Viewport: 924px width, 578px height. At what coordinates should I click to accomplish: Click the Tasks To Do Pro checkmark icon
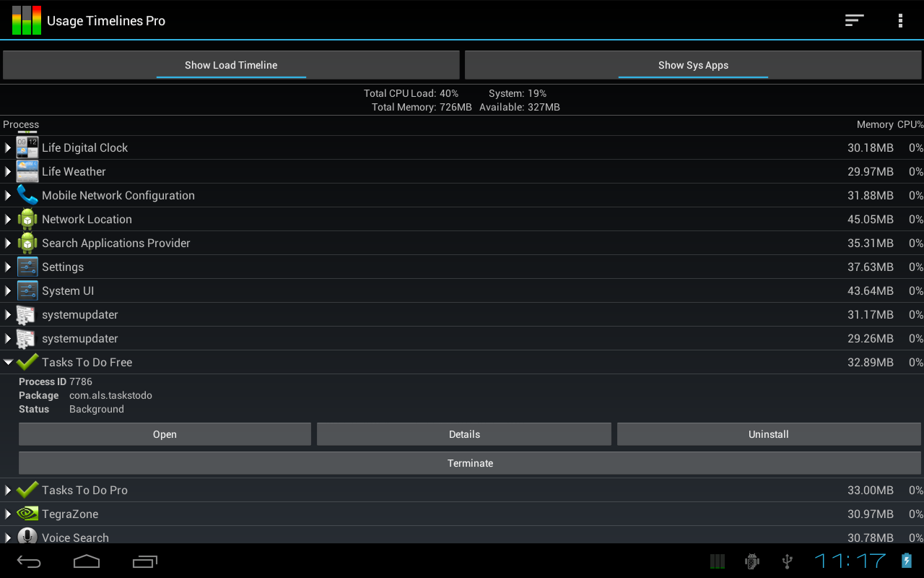click(x=27, y=490)
